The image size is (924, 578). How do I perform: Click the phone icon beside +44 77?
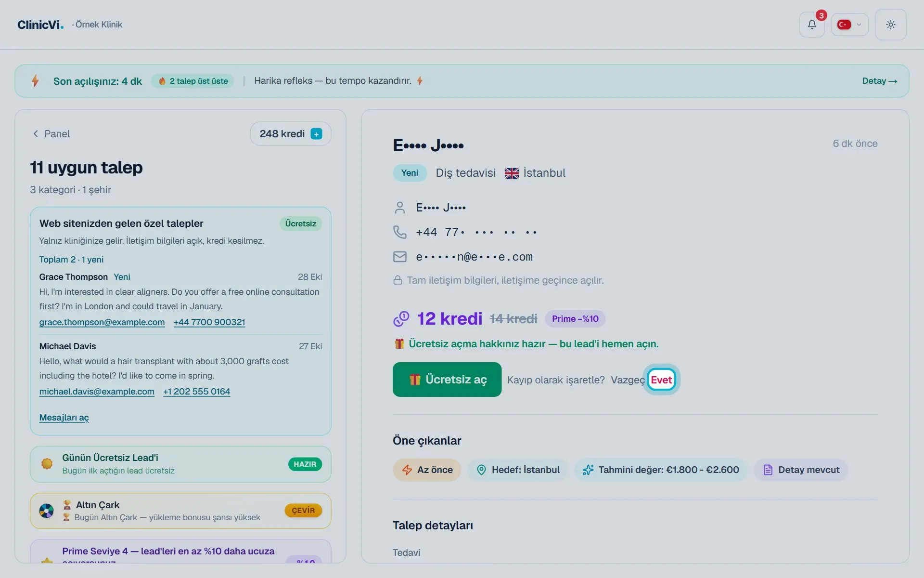[x=400, y=232]
